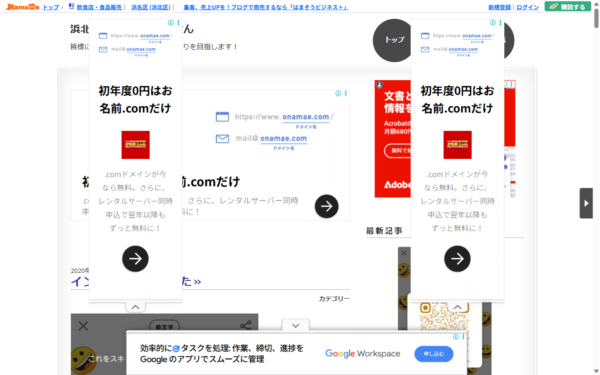Viewport: 600px width, 375px height.
Task: Open the options dots on the right tall ad
Action: coord(500,23)
